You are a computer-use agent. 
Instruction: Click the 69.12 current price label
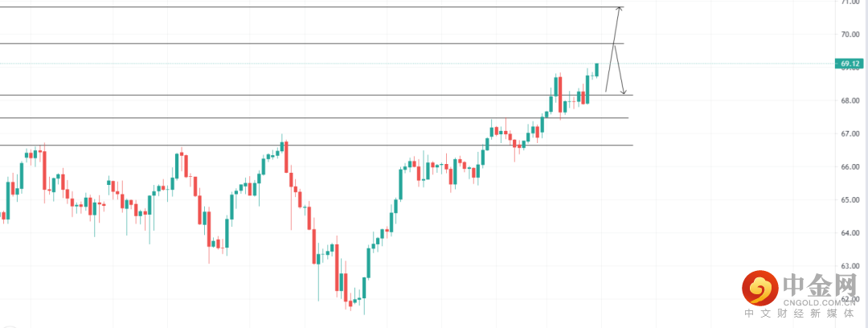pyautogui.click(x=850, y=64)
